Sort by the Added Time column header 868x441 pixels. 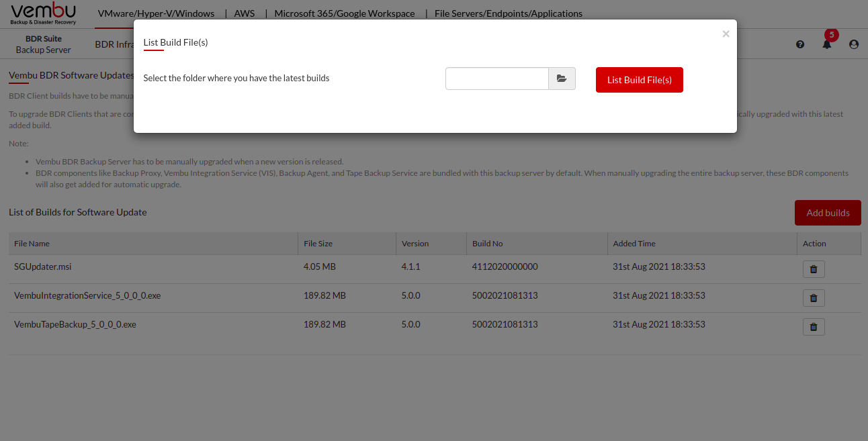[634, 244]
